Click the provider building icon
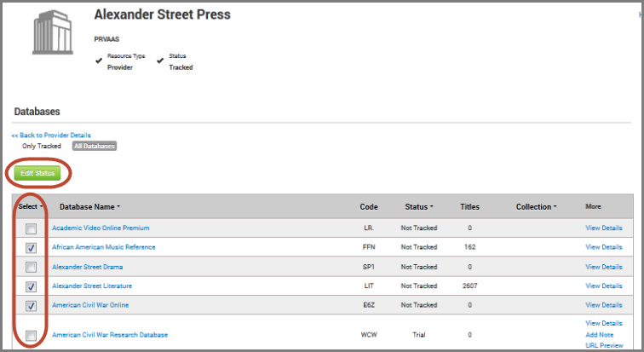 pyautogui.click(x=53, y=32)
